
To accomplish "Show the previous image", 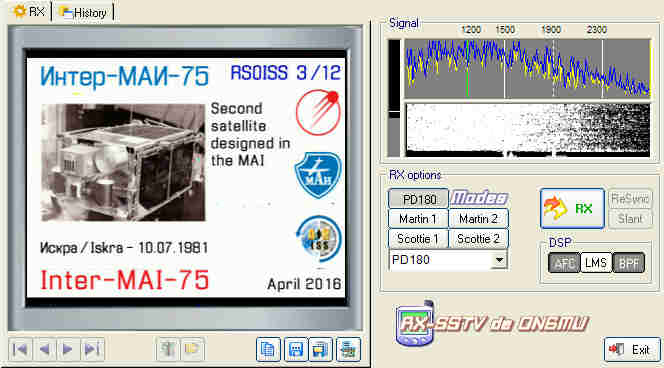I will coord(44,349).
